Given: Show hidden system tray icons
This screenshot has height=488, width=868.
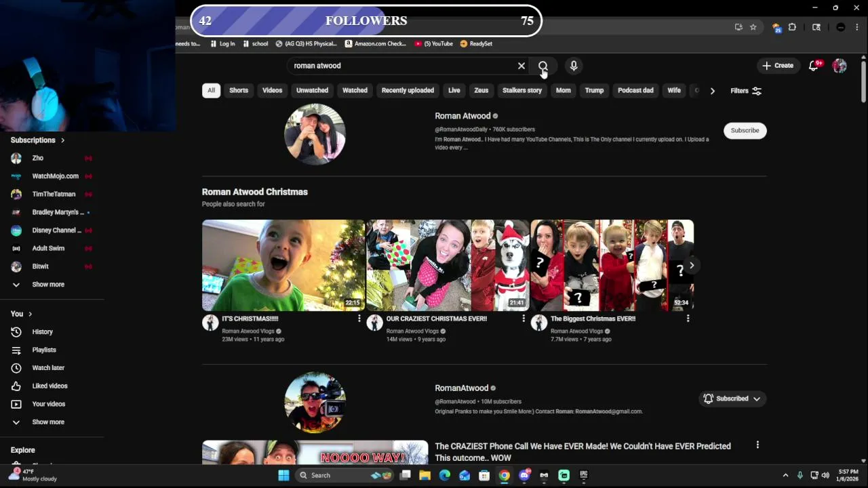Looking at the screenshot, I should [785, 475].
